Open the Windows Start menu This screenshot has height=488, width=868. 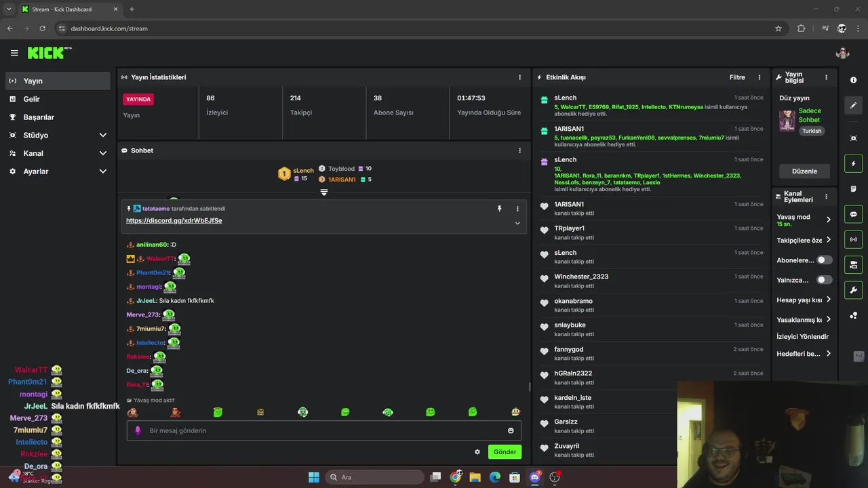coord(314,477)
